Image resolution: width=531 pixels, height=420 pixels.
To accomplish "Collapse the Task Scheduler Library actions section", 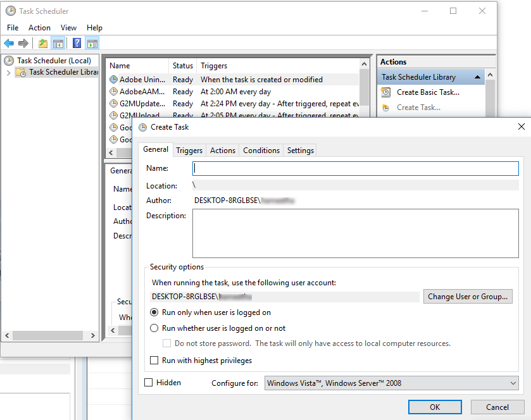I will [478, 77].
